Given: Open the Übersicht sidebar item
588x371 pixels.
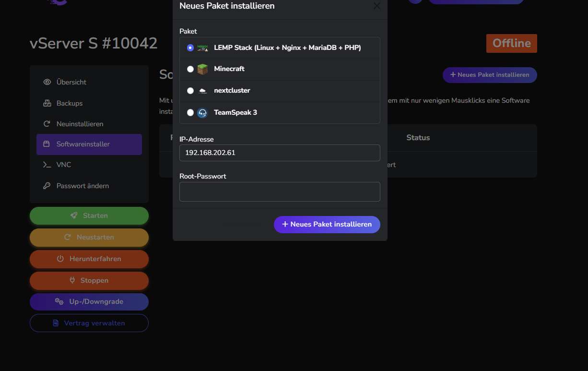Looking at the screenshot, I should (89, 82).
